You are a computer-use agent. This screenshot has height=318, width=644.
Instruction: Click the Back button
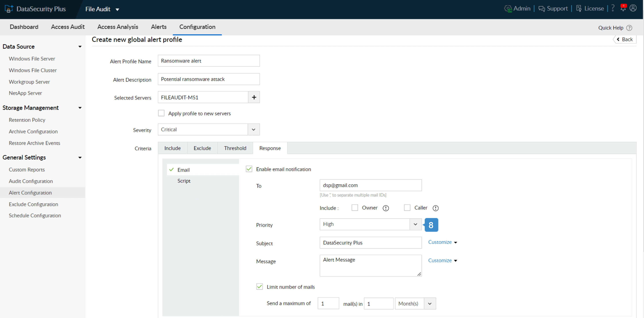[625, 39]
